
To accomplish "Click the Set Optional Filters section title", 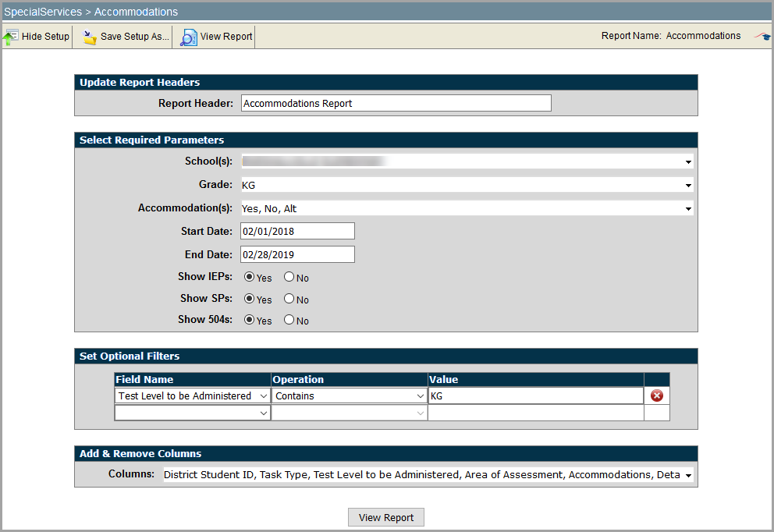I will [x=130, y=356].
